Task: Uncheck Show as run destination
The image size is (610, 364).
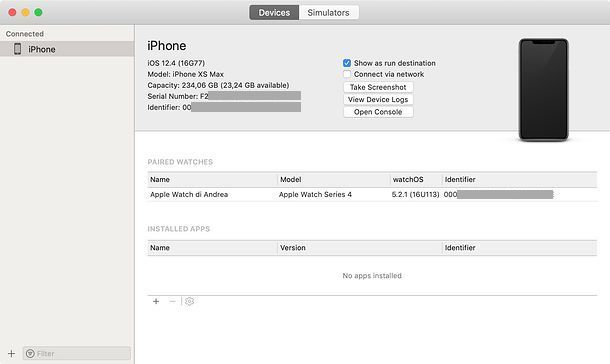Action: pyautogui.click(x=347, y=63)
